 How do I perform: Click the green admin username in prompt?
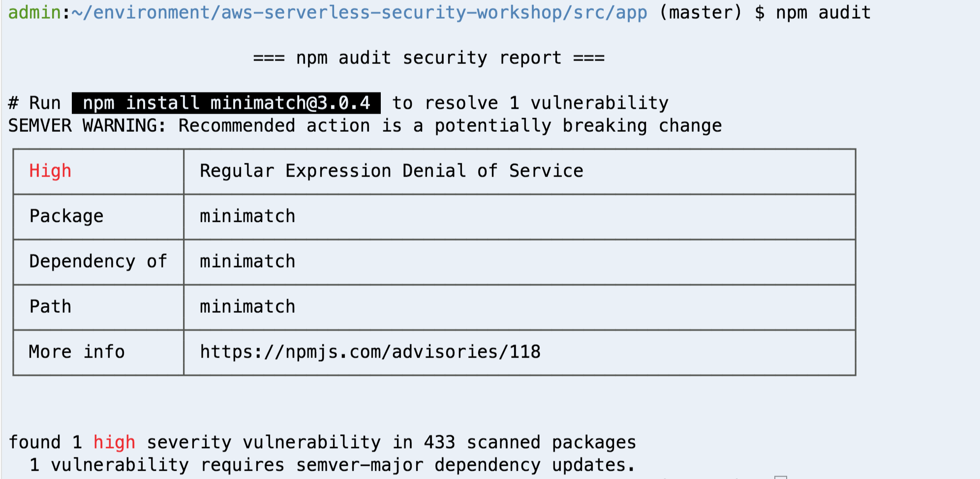pyautogui.click(x=34, y=12)
